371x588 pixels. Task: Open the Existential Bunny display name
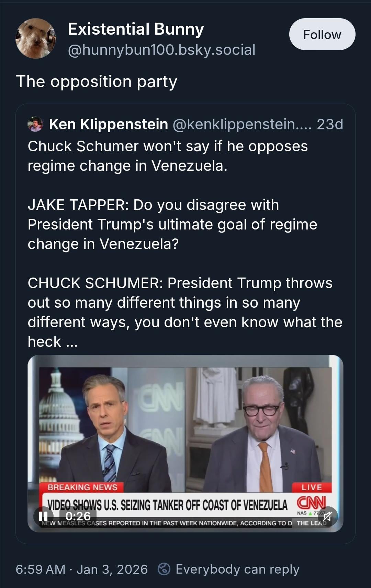(x=136, y=29)
